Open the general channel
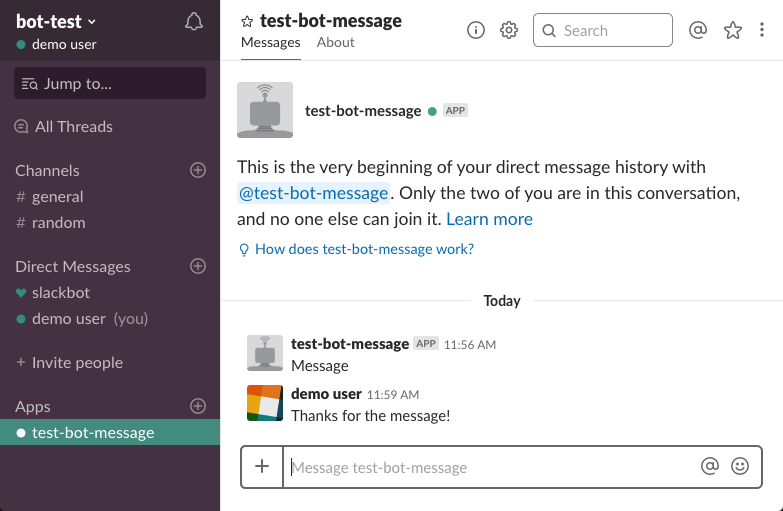The height and width of the screenshot is (511, 783). tap(57, 197)
